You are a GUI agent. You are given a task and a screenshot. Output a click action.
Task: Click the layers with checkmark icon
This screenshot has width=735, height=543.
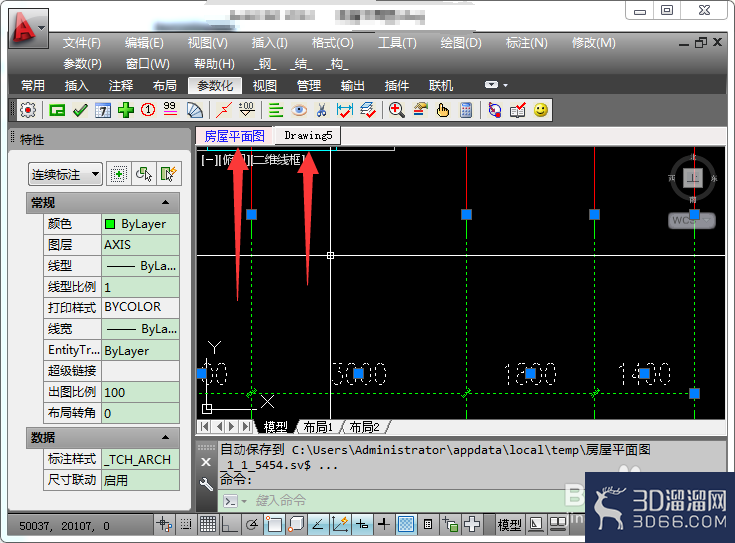[x=368, y=111]
